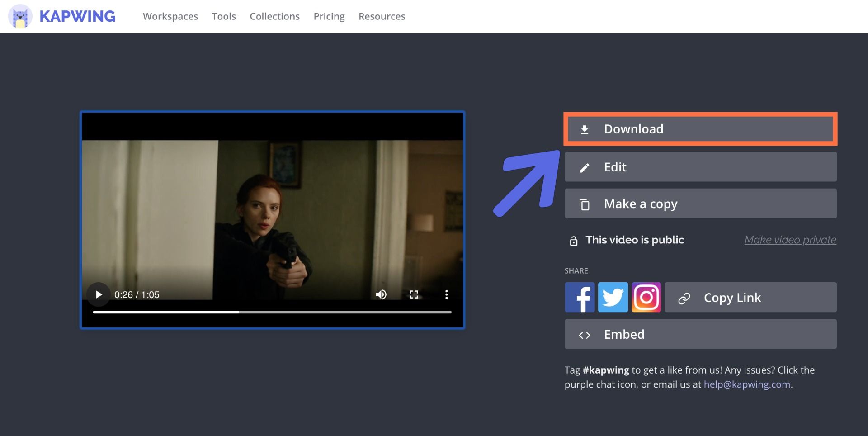The width and height of the screenshot is (868, 436).
Task: Go to Collections in the top navigation
Action: click(274, 16)
